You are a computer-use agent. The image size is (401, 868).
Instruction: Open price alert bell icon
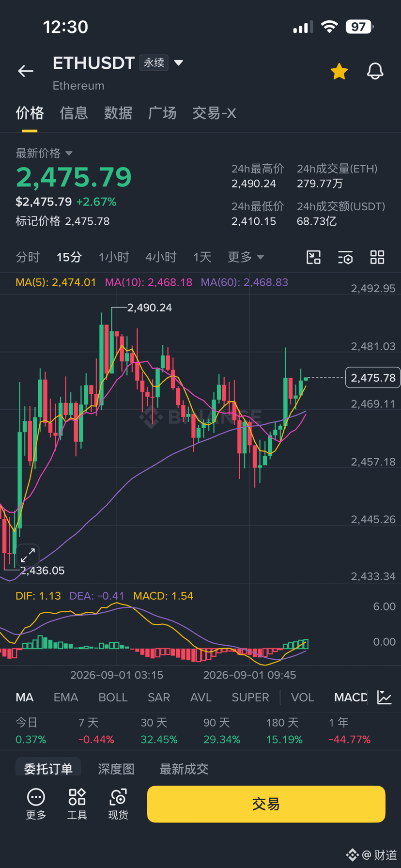375,71
